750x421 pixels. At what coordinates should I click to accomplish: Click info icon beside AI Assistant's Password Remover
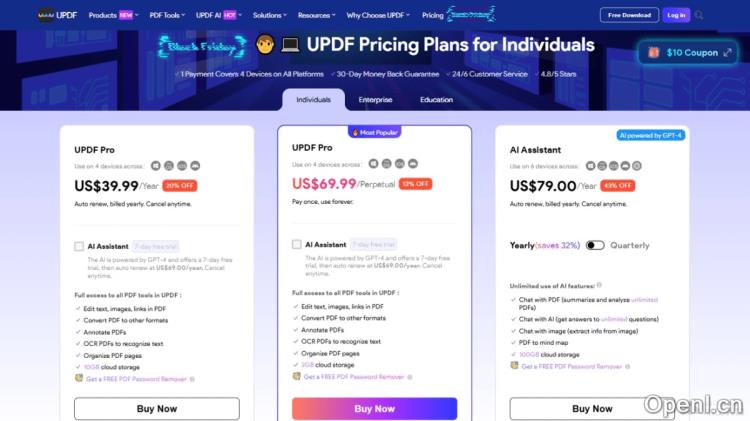(x=628, y=367)
